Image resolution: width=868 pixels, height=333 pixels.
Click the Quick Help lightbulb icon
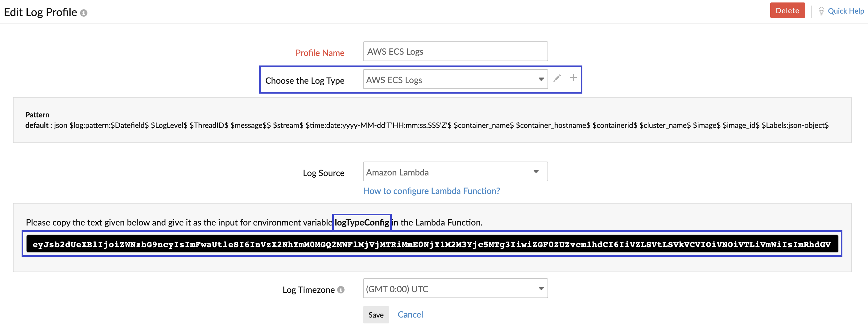click(x=821, y=11)
